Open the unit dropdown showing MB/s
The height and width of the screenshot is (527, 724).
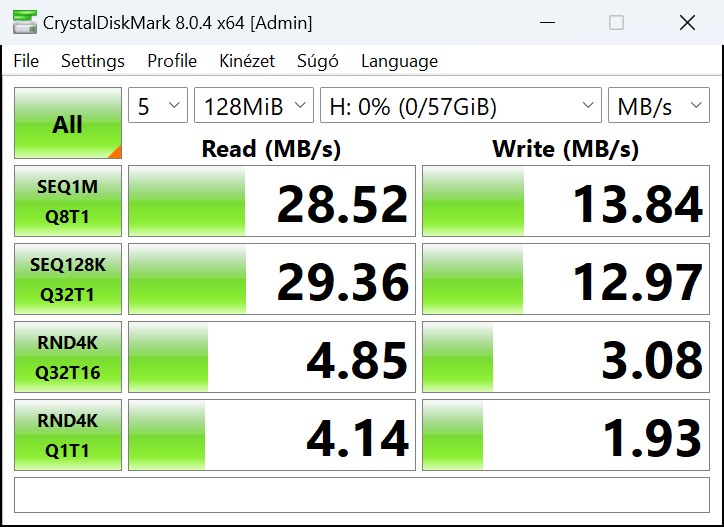click(659, 105)
